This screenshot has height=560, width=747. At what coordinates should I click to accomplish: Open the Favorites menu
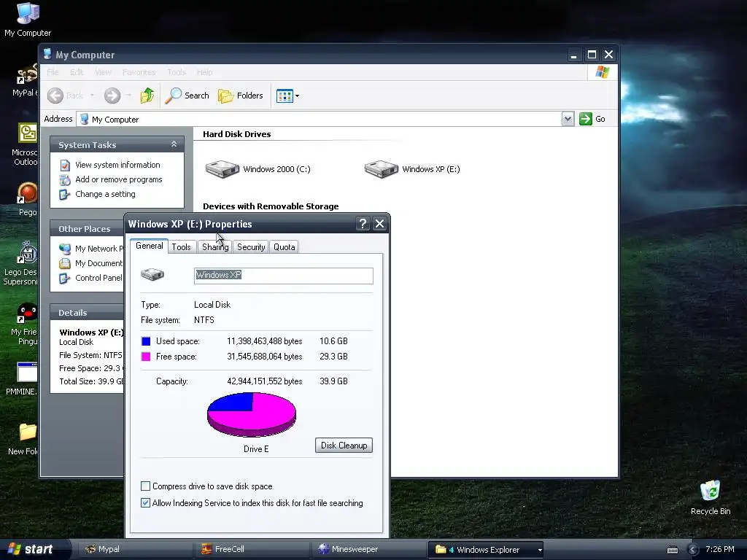pos(139,72)
